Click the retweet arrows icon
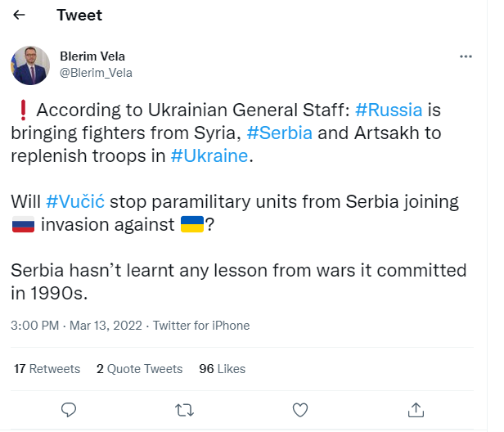The width and height of the screenshot is (504, 432). (185, 408)
